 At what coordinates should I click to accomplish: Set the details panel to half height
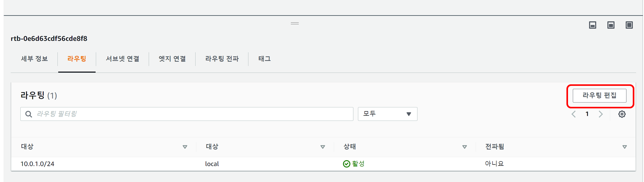pyautogui.click(x=611, y=25)
